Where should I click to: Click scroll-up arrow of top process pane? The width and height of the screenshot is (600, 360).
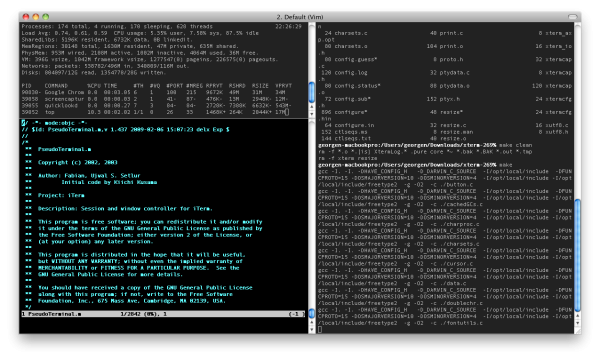click(x=311, y=107)
